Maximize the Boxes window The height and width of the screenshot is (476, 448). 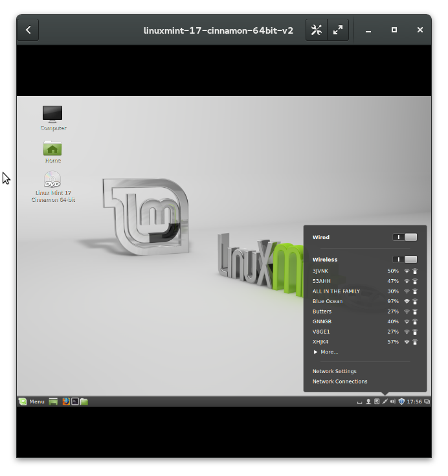(394, 30)
